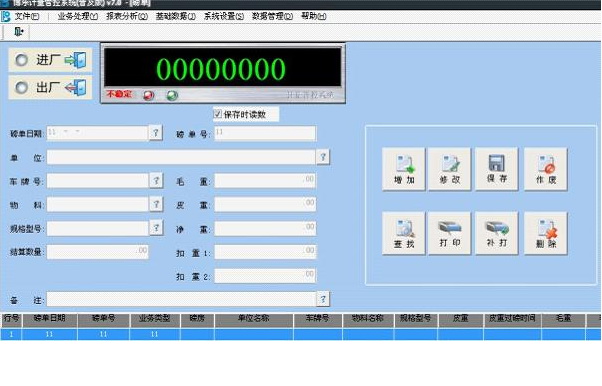
Task: Click the 增加 (Add) icon button
Action: tap(404, 169)
